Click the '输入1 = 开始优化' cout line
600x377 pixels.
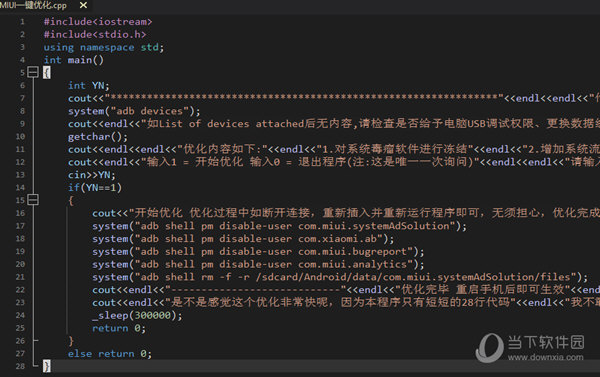click(x=334, y=162)
